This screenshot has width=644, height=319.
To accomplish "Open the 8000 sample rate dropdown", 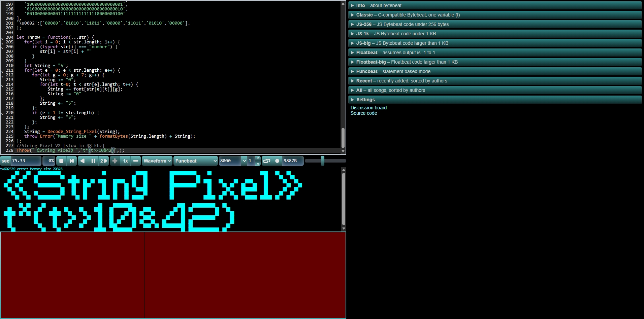I will tap(233, 161).
